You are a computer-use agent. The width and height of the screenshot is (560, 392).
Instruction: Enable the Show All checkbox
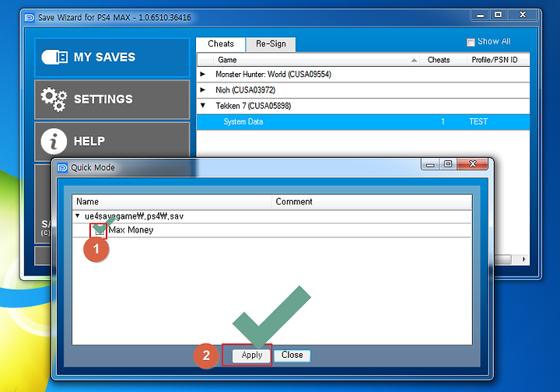tap(471, 42)
